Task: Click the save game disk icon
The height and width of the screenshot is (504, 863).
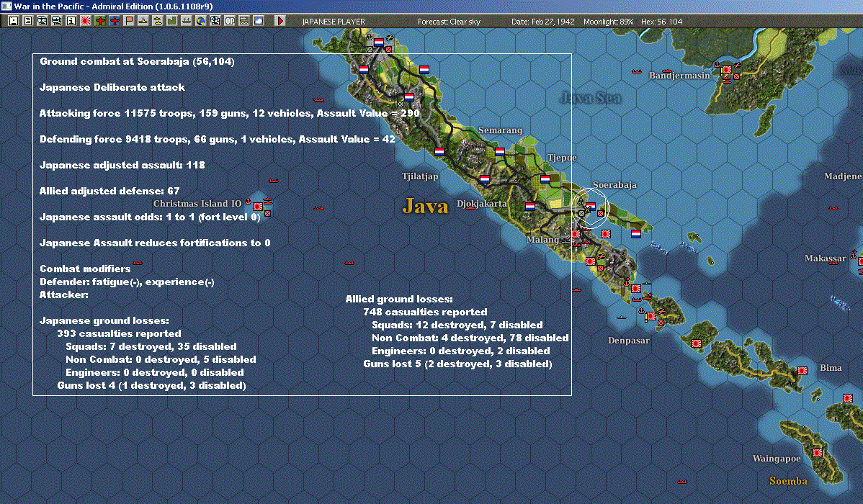Action: (13, 21)
